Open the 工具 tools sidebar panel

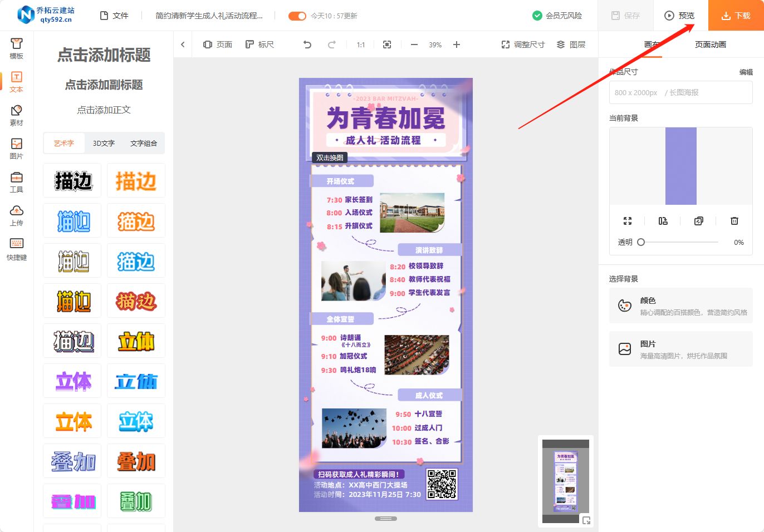17,183
